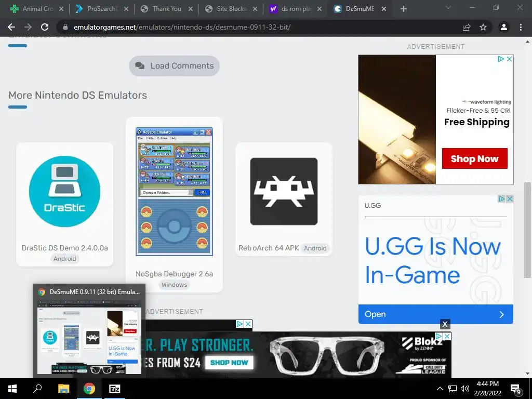The width and height of the screenshot is (532, 399).
Task: Click the Chrome taskbar icon
Action: pyautogui.click(x=89, y=389)
